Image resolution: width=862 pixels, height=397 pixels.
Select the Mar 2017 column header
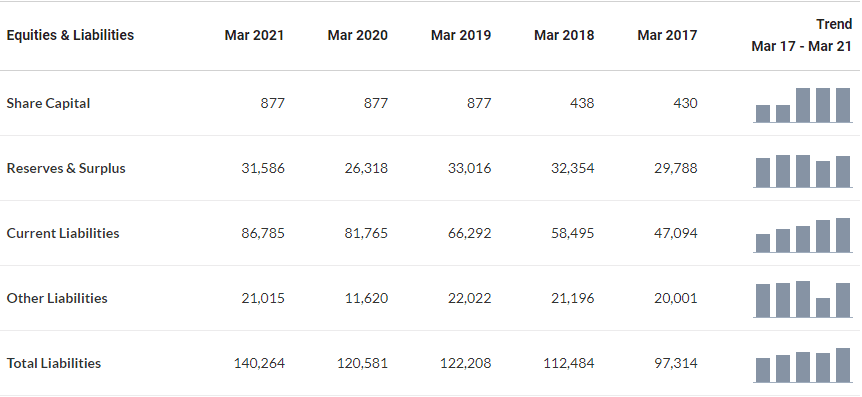coord(667,35)
